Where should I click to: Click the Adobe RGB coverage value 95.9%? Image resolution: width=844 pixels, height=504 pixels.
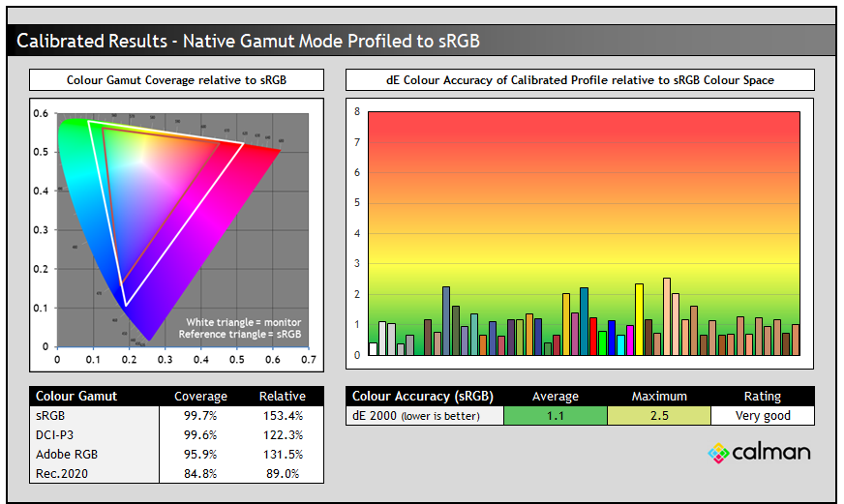click(200, 454)
